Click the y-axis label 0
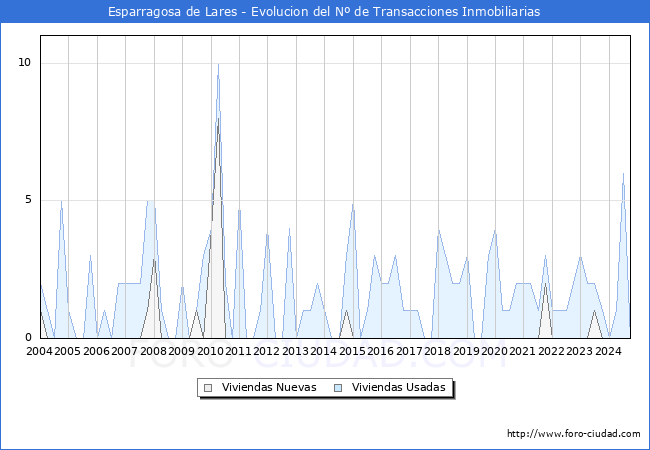This screenshot has height=450, width=650. tap(28, 337)
